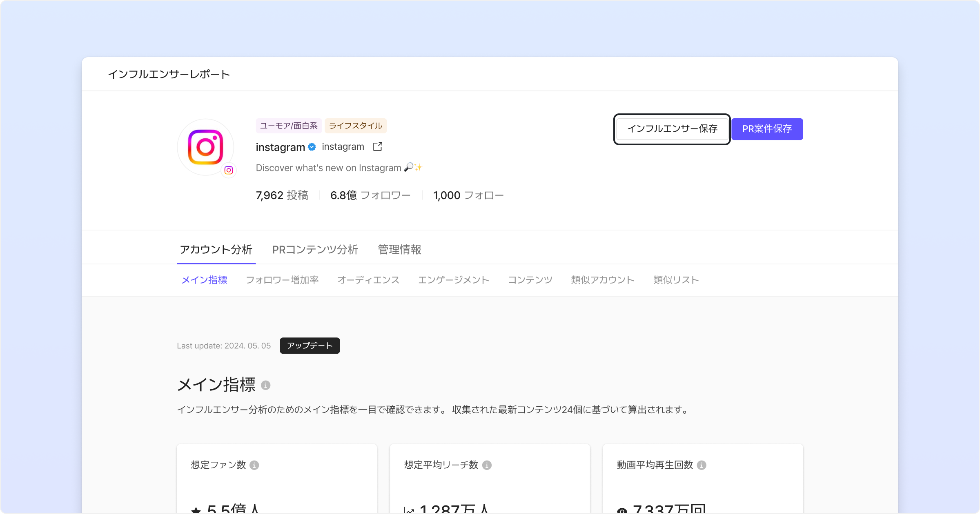980x514 pixels.
Task: Open the 管理情報 tab
Action: pos(399,249)
